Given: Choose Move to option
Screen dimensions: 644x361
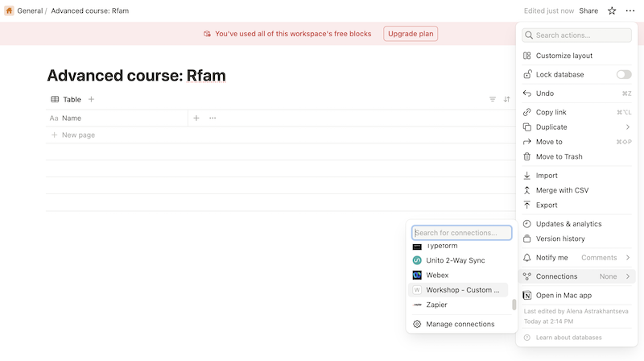Looking at the screenshot, I should tap(576, 142).
